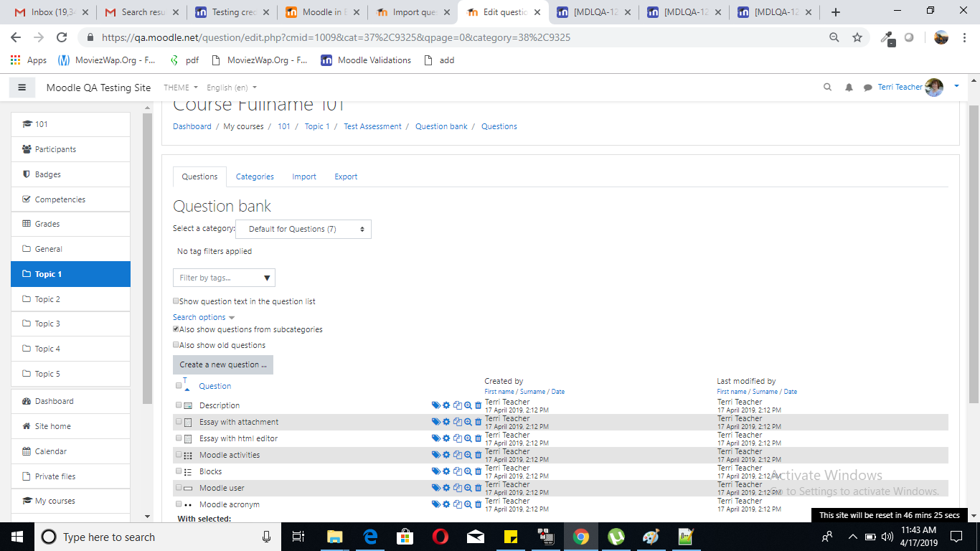Reload the page in Chrome
The image size is (980, 551).
pos(62,37)
